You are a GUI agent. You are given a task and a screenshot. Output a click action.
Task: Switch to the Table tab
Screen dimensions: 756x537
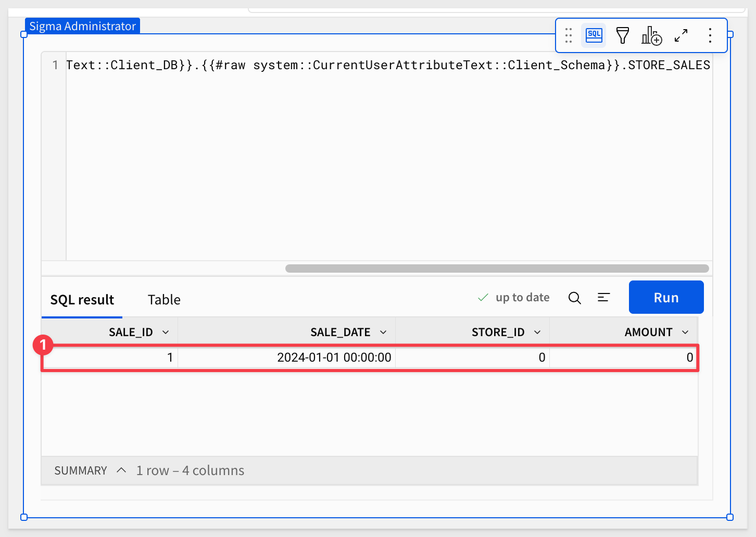tap(164, 300)
